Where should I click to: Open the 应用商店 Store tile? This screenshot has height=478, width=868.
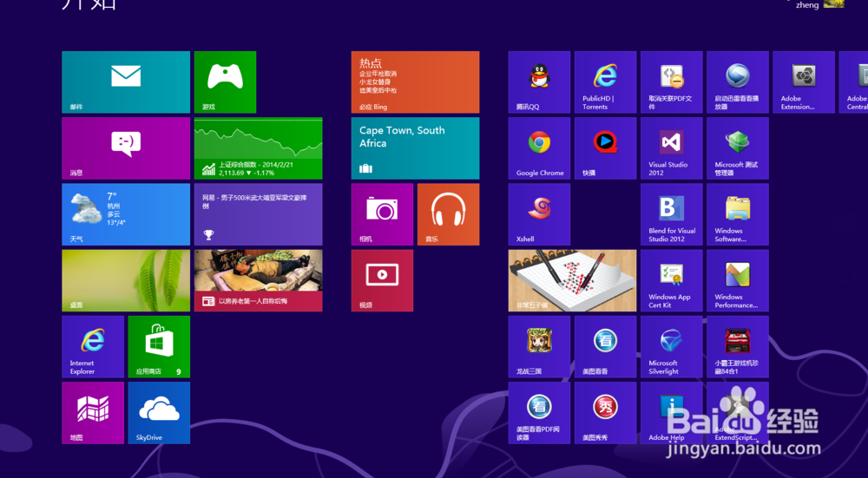[x=159, y=347]
